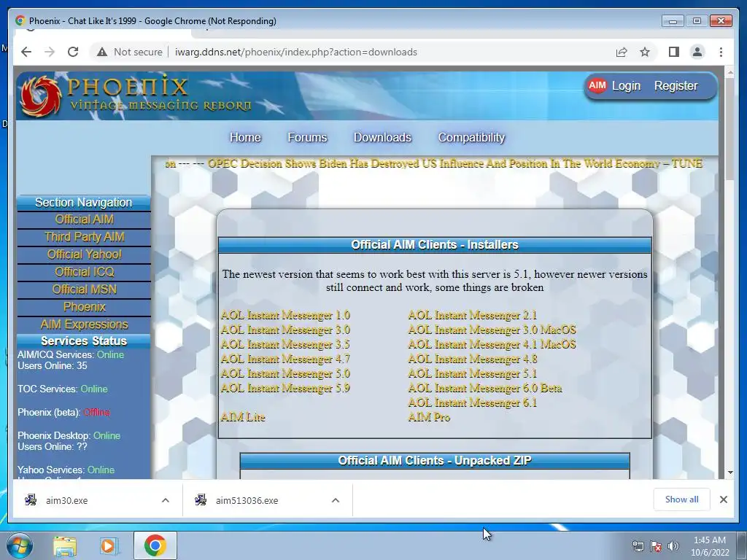
Task: Select Official ICQ section
Action: click(x=85, y=272)
